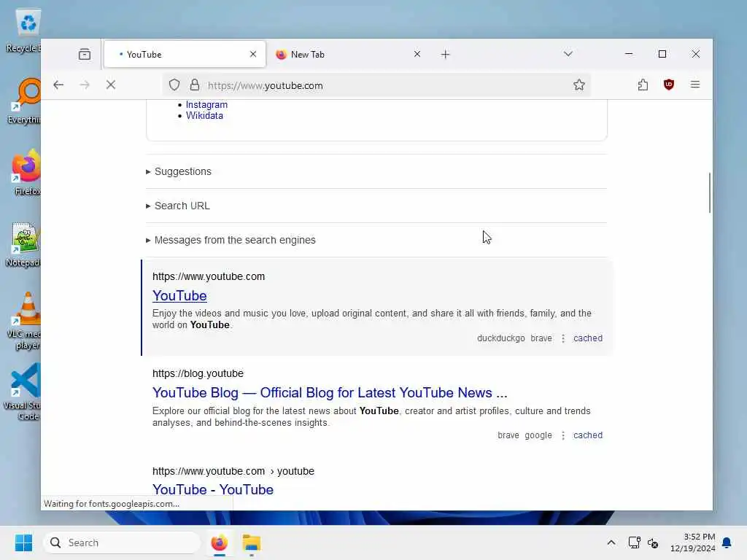Open muted volume tray icon
The width and height of the screenshot is (747, 560).
(653, 542)
